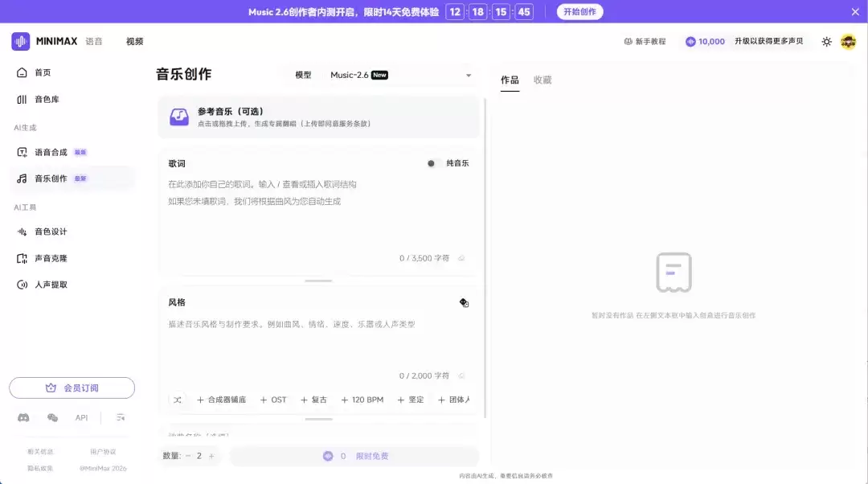Open the user avatar menu
Viewport: 868px width, 484px height.
point(848,42)
